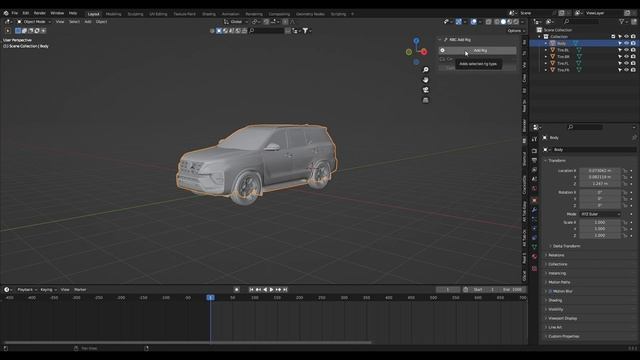Click the Scale X value field
Screen dimensions: 640x360
point(600,222)
